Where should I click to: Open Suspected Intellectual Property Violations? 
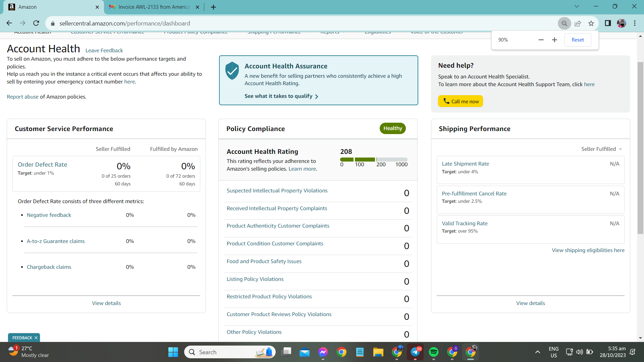277,191
